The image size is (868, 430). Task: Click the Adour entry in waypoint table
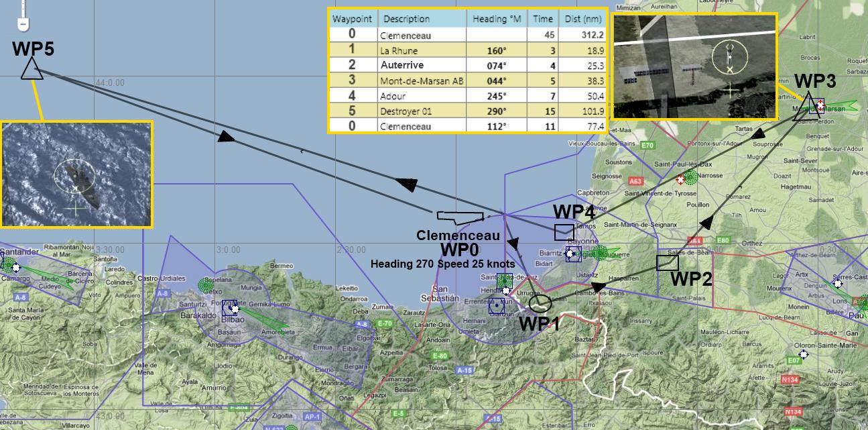(x=393, y=96)
